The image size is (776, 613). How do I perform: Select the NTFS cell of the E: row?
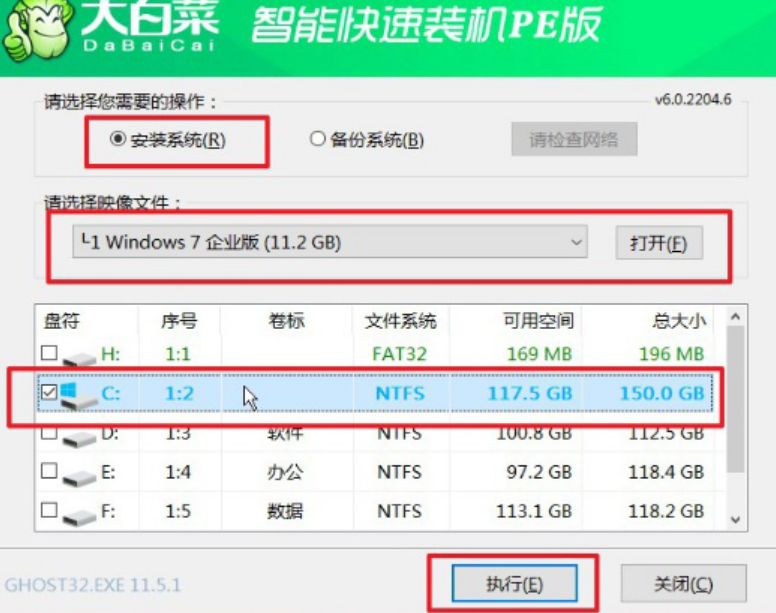pos(399,472)
